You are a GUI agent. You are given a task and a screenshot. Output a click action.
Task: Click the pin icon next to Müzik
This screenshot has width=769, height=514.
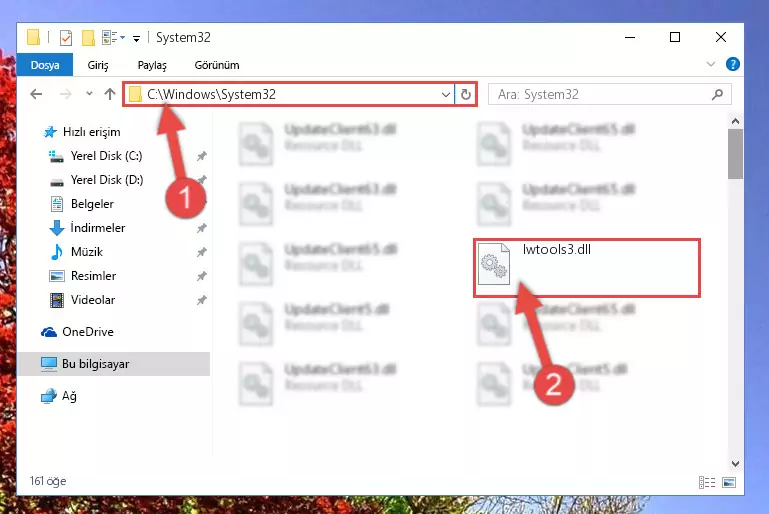coord(202,252)
